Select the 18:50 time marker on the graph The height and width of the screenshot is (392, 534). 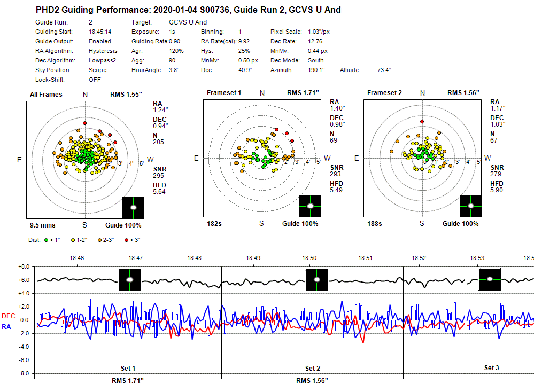click(x=309, y=258)
